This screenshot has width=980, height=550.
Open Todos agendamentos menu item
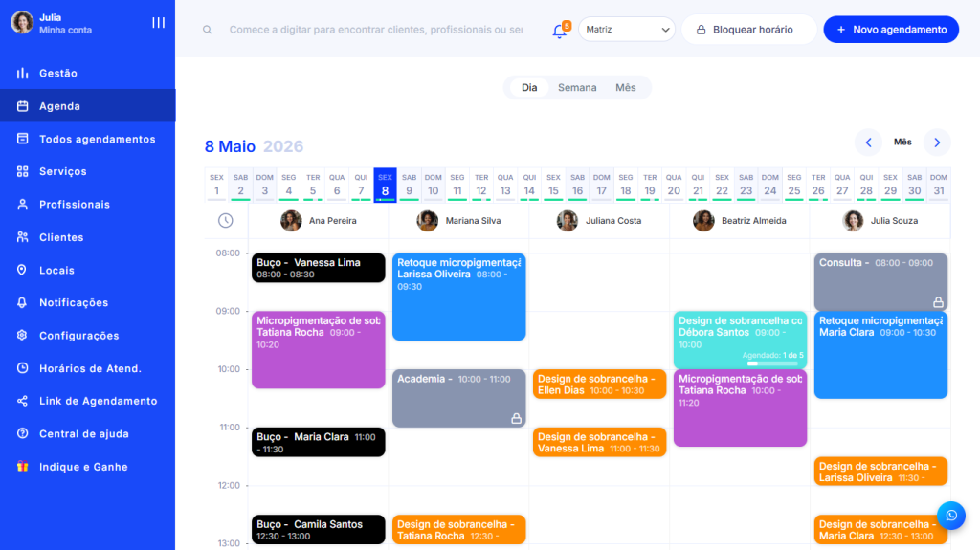tap(97, 140)
